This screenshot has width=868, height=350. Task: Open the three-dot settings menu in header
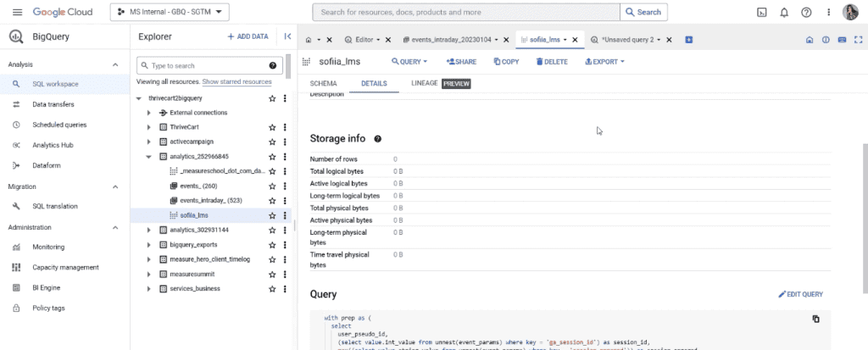(829, 12)
